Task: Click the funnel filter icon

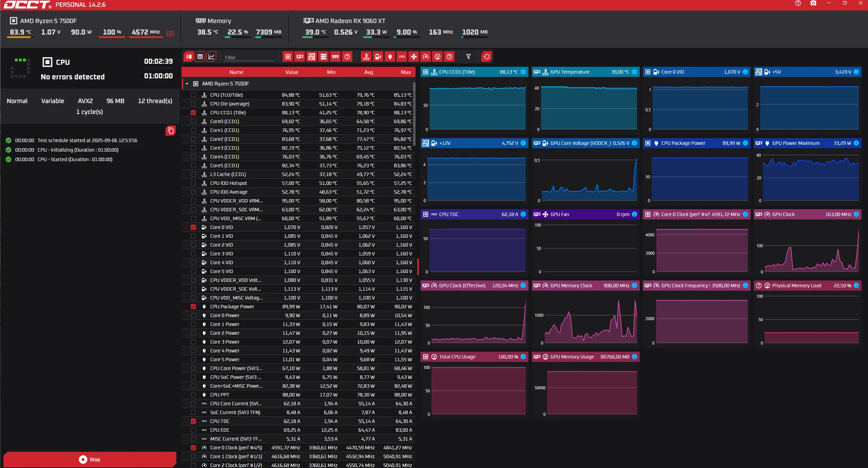Action: (x=468, y=57)
